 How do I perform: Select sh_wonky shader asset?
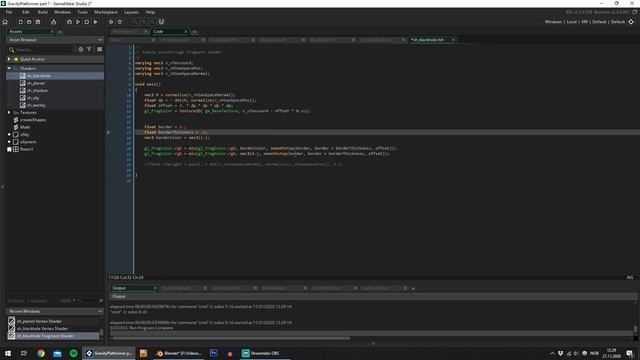(55, 105)
